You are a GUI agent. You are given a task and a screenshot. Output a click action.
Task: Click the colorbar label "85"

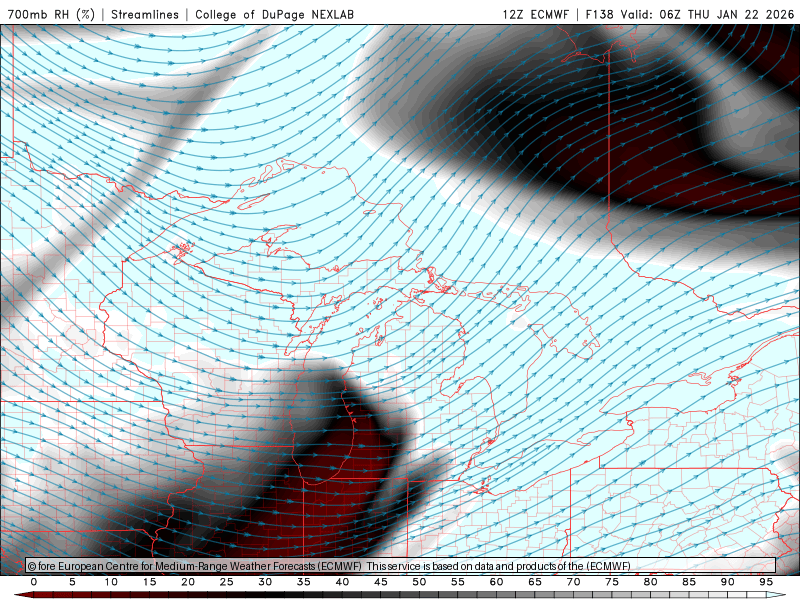point(689,582)
